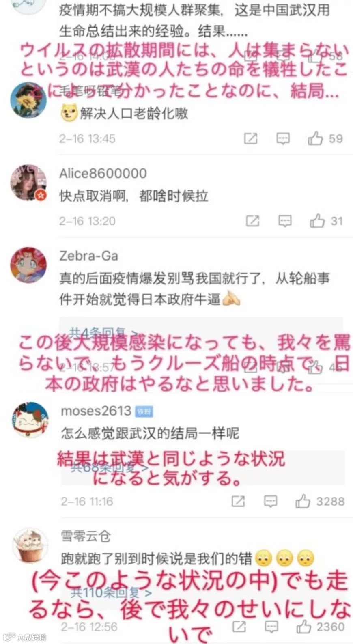
Task: Reply to the 2-16 12:56 comment
Action: (x=271, y=627)
